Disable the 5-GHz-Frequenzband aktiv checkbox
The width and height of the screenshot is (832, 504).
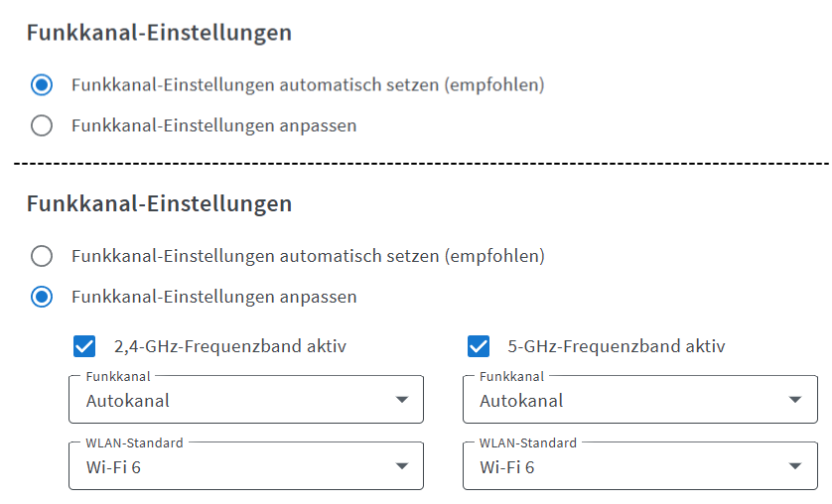coord(479,346)
